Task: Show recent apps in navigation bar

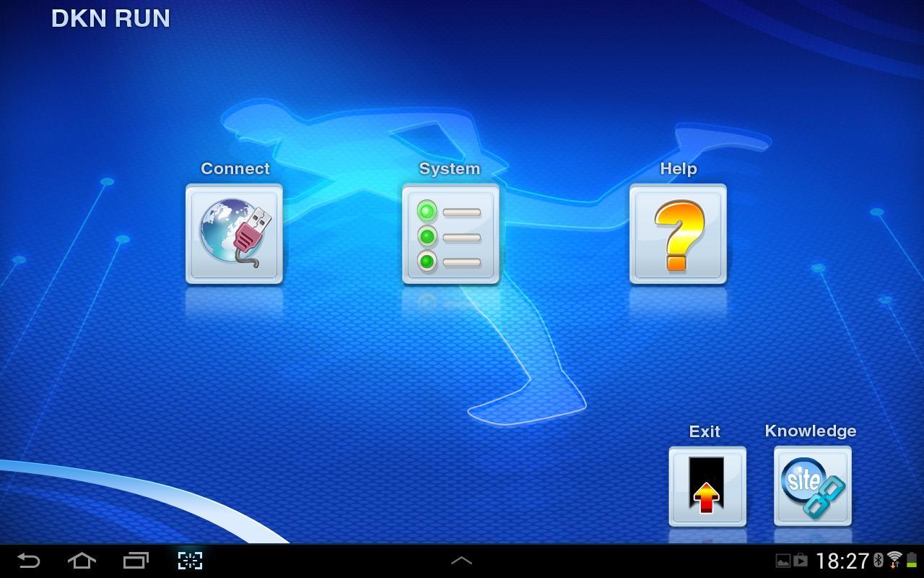Action: 136,561
